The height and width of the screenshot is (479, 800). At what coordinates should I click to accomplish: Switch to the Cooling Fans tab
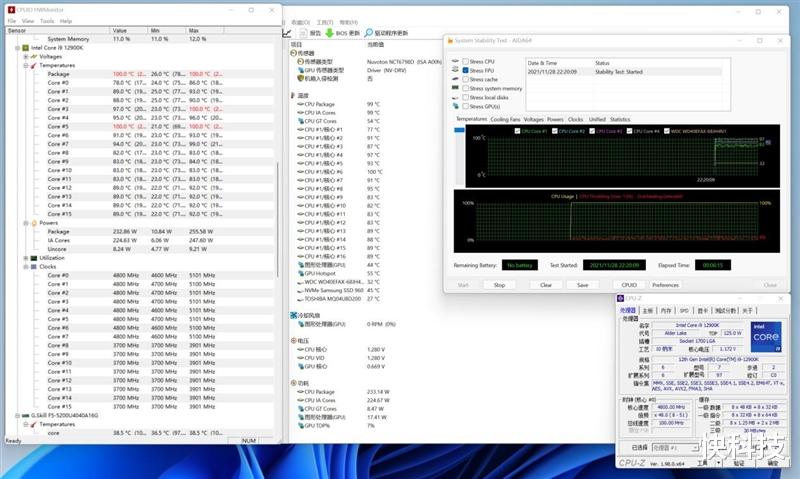pyautogui.click(x=505, y=119)
